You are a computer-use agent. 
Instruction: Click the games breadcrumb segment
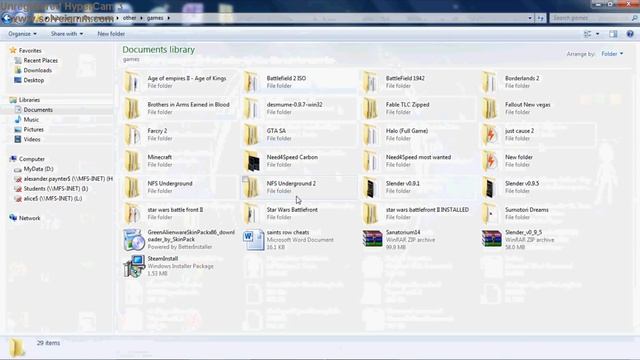(x=155, y=18)
